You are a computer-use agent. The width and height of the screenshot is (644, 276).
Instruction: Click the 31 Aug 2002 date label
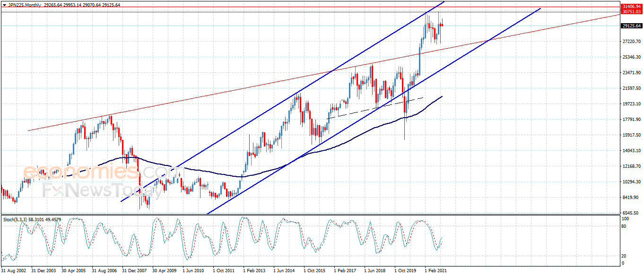pyautogui.click(x=14, y=271)
